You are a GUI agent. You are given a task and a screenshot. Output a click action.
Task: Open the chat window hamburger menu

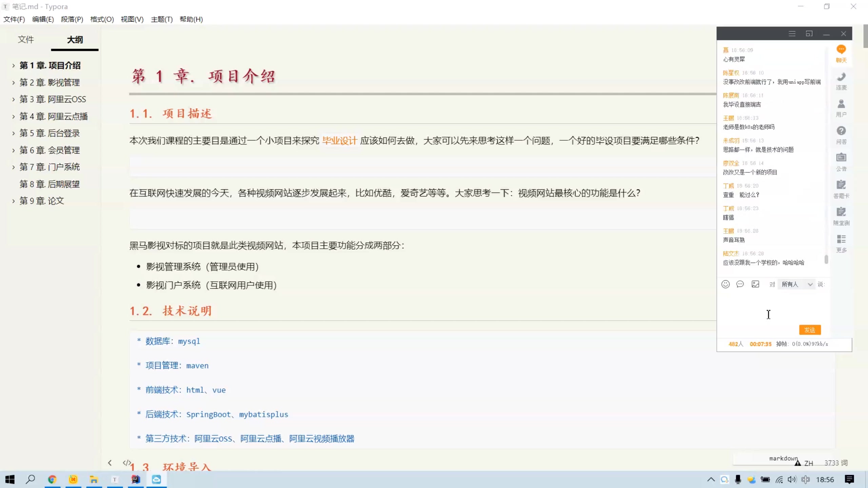(x=792, y=34)
